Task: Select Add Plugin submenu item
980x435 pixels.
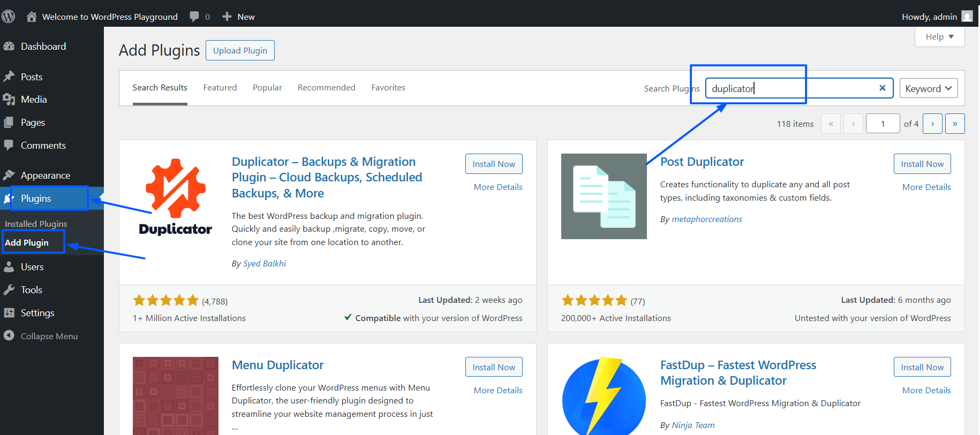Action: coord(27,242)
